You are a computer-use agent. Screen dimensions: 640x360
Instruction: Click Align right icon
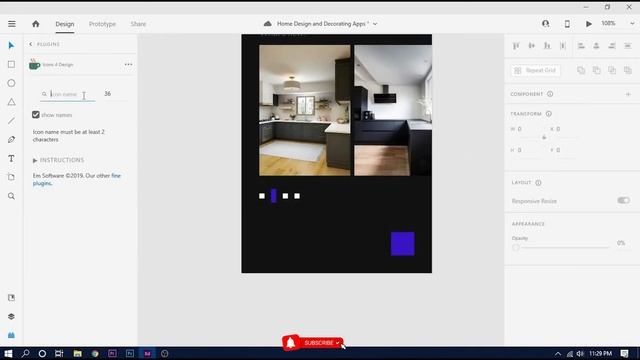point(612,46)
